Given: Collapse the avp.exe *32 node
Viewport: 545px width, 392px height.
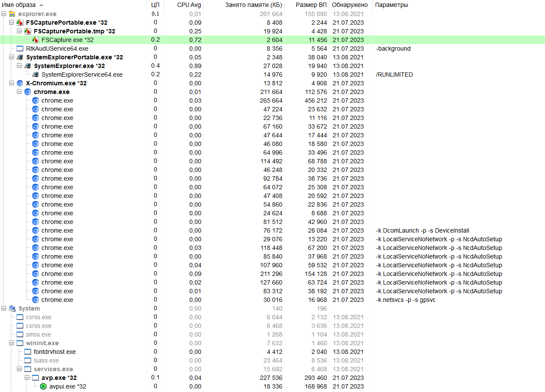Looking at the screenshot, I should 27,378.
